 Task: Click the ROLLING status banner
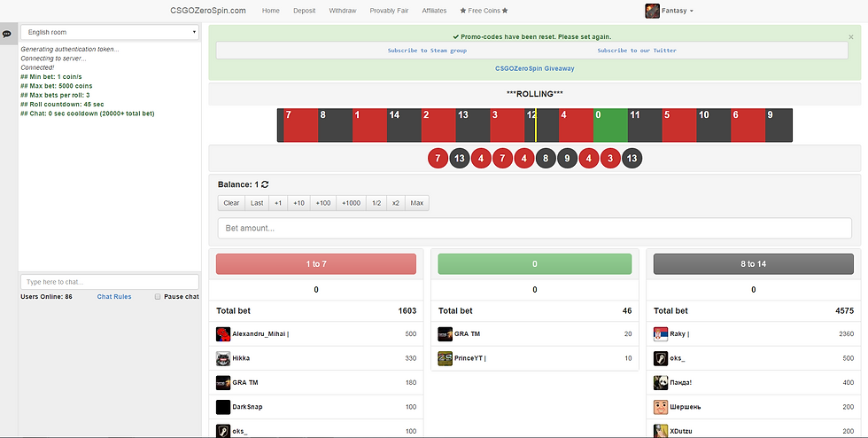tap(535, 94)
